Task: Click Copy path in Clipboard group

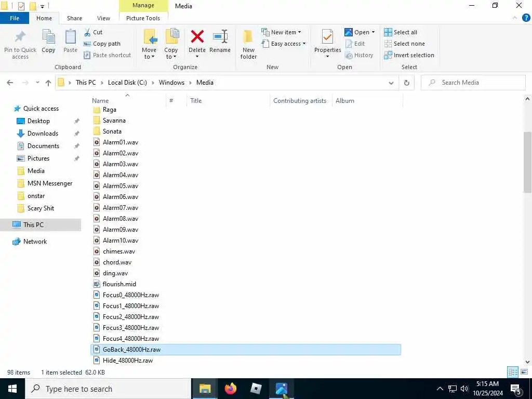Action: pyautogui.click(x=102, y=44)
